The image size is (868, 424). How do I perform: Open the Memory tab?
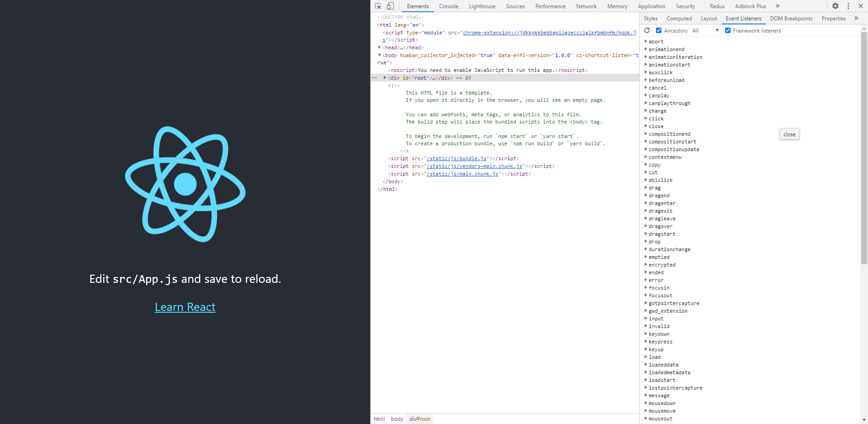tap(617, 6)
